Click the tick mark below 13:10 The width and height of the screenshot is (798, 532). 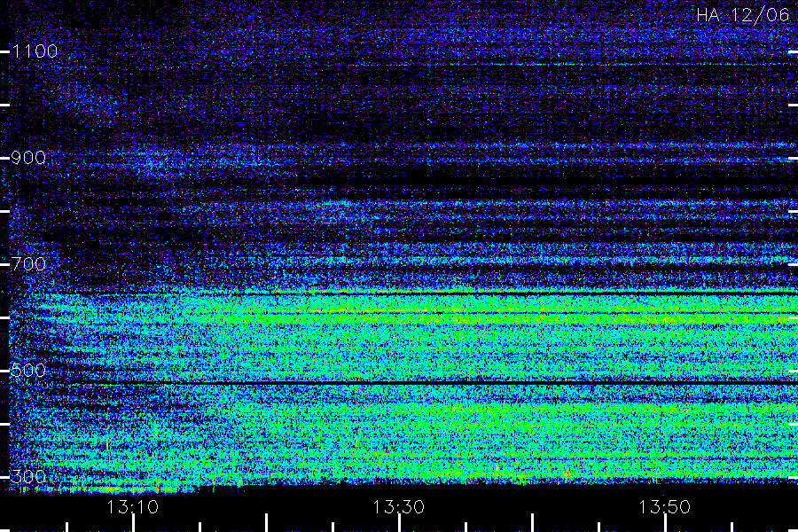click(x=133, y=523)
